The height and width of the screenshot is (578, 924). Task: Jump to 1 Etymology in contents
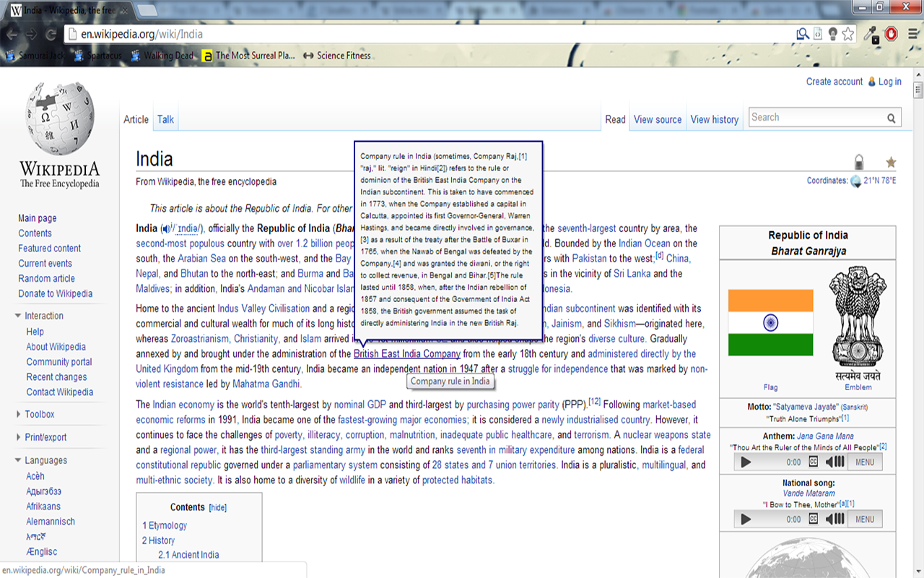click(x=165, y=525)
